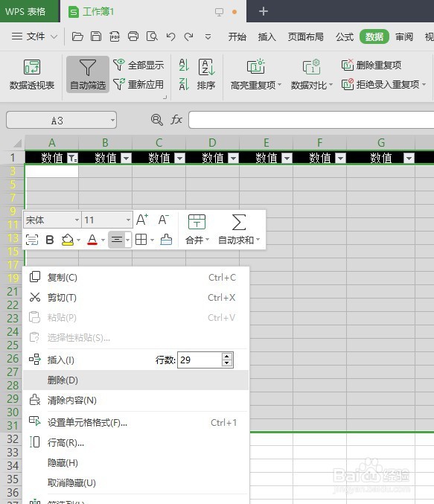Click the undo arrow icon
Image resolution: width=434 pixels, height=504 pixels.
[170, 36]
